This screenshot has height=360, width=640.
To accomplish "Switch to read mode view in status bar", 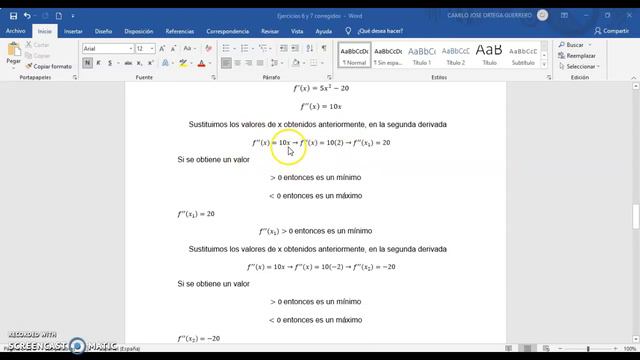I will [509, 349].
